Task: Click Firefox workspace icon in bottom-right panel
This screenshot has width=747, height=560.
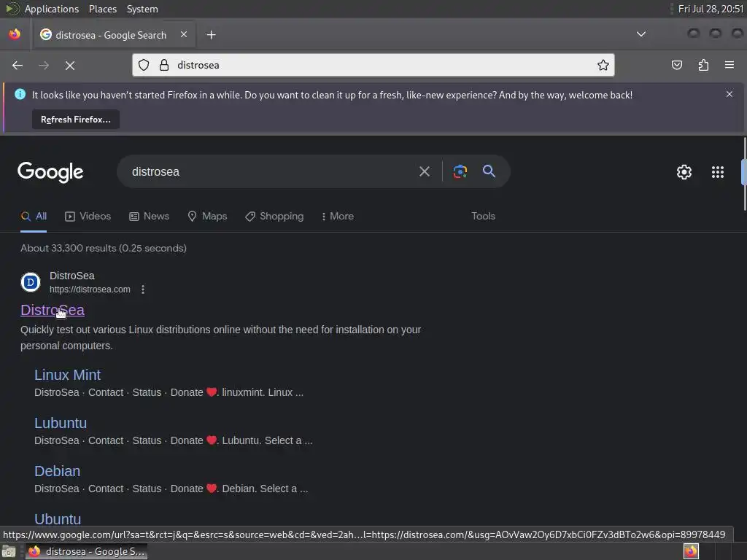Action: pos(691,551)
